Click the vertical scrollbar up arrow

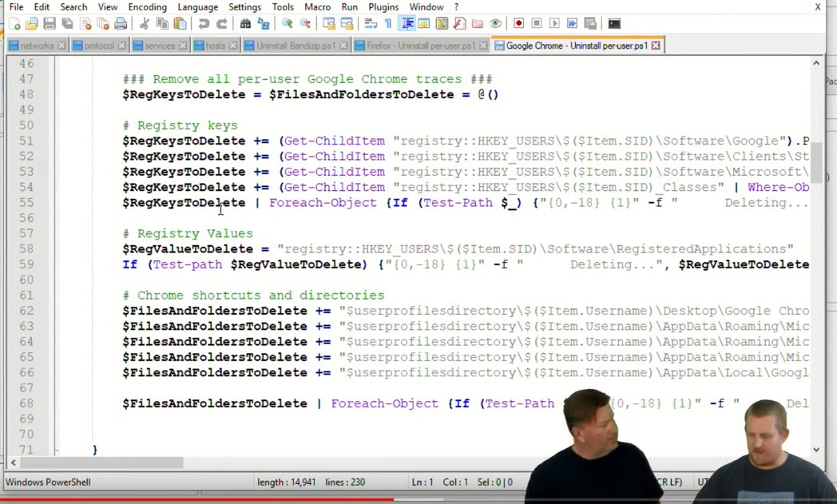pos(816,64)
